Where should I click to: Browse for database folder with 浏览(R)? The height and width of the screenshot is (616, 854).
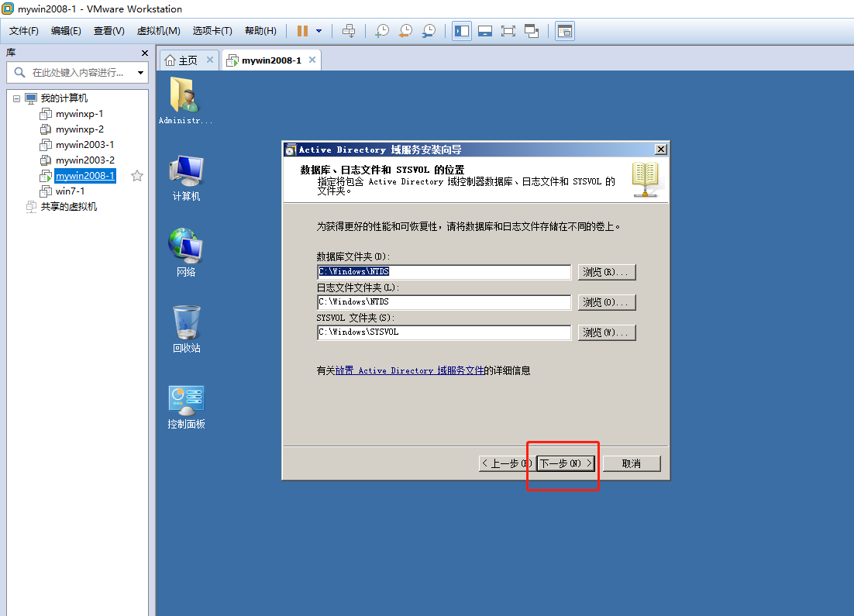pyautogui.click(x=607, y=272)
